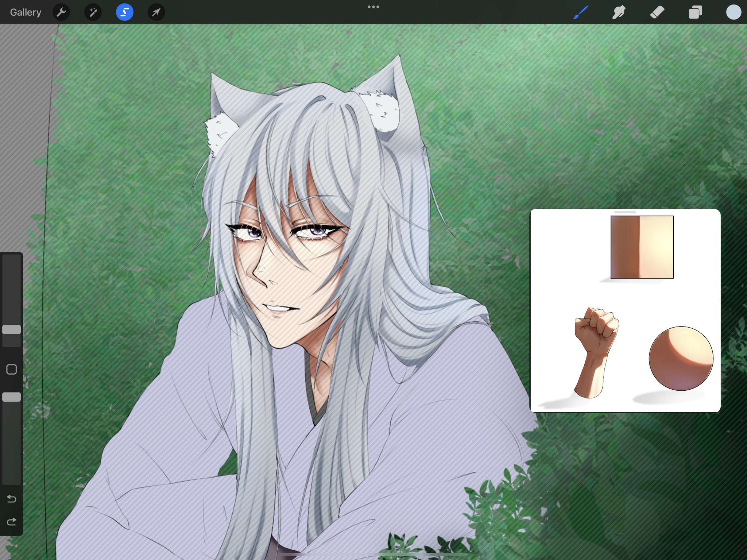The width and height of the screenshot is (747, 560).
Task: Open the active color picker circle
Action: 733,12
